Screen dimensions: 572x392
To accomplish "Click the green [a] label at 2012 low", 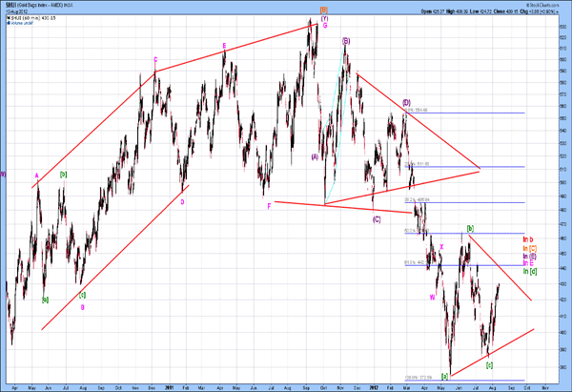I will [x=444, y=376].
